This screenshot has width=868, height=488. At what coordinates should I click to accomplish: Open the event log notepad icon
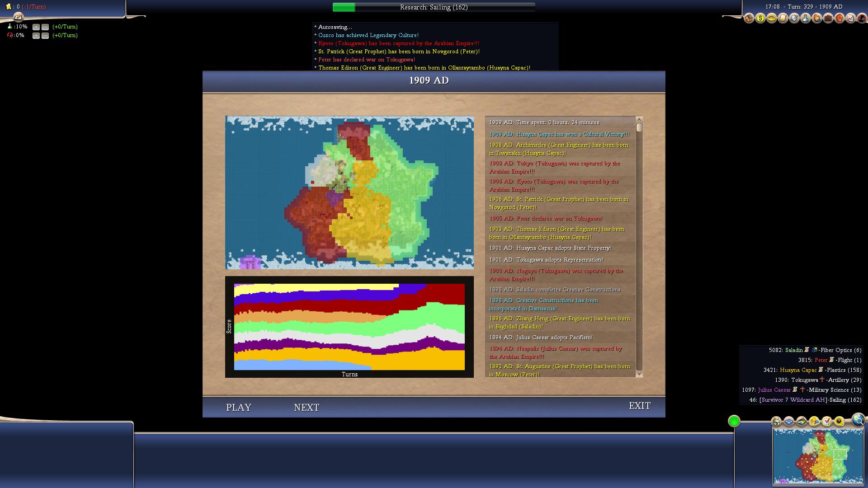tap(18, 17)
